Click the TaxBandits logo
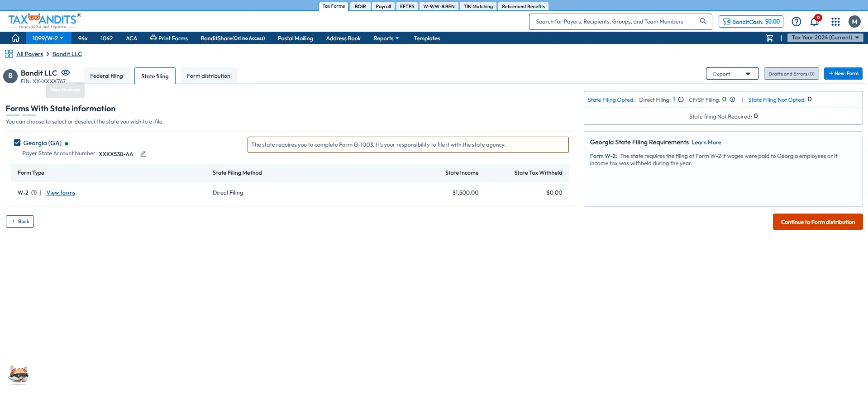The image size is (868, 414). point(44,21)
